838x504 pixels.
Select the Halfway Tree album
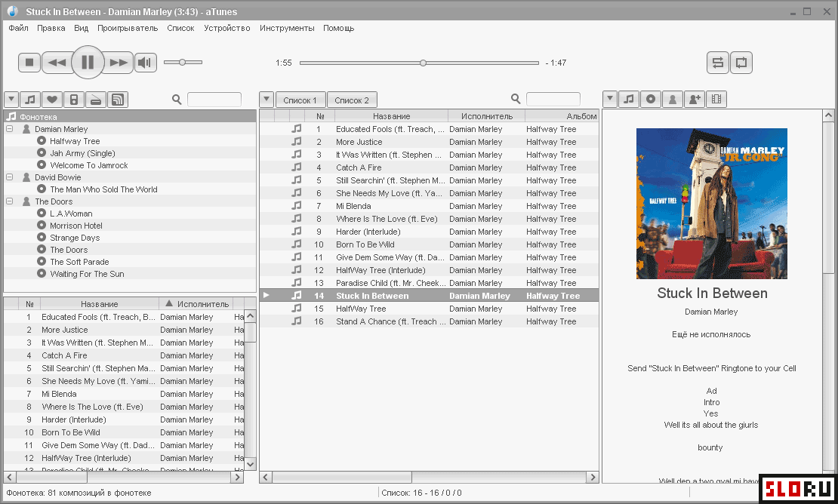[x=75, y=141]
